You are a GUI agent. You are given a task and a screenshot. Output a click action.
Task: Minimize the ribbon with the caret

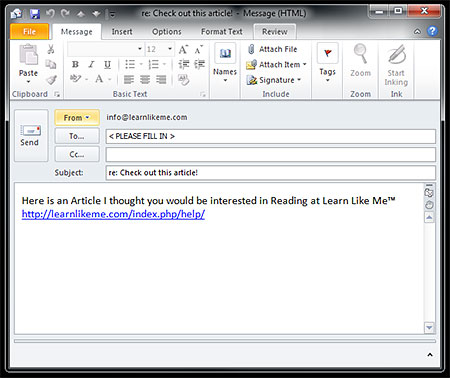417,31
